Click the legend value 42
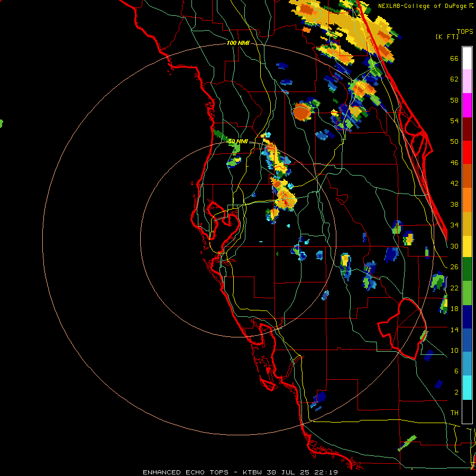476x476 pixels. (454, 184)
